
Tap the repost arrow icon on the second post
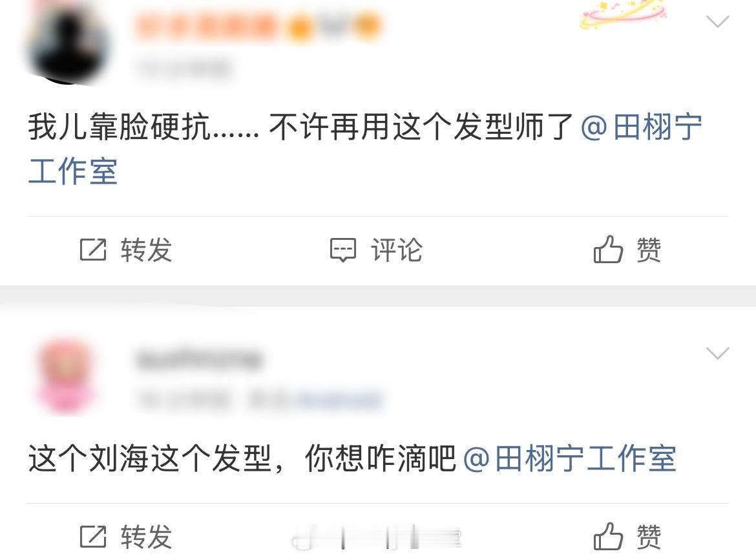(92, 537)
